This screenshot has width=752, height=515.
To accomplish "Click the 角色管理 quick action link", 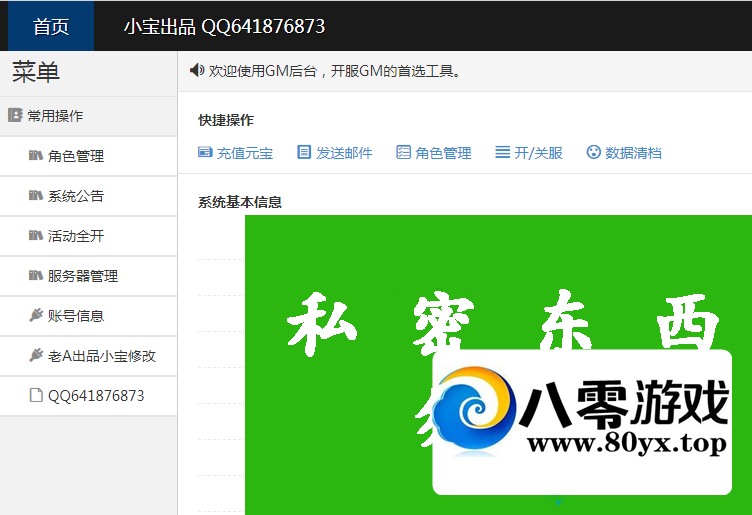I will pyautogui.click(x=443, y=153).
